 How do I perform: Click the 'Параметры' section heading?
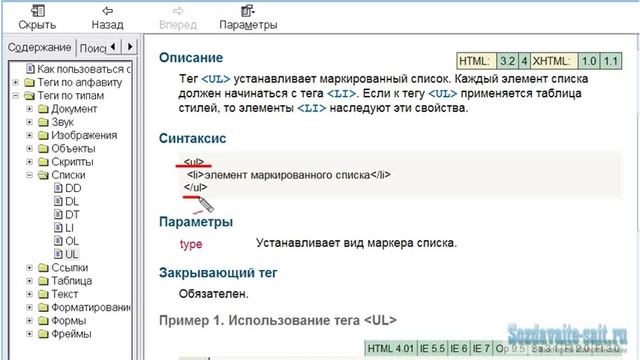tap(196, 222)
